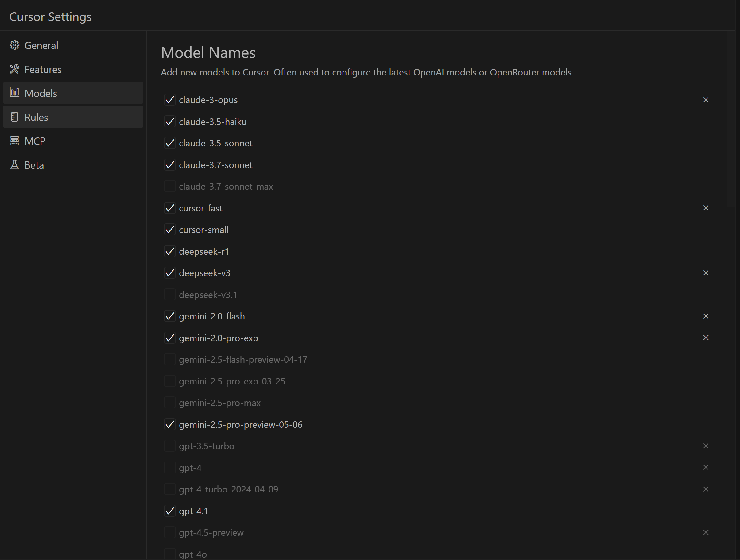Remove the deepseek-v3 model

click(706, 273)
